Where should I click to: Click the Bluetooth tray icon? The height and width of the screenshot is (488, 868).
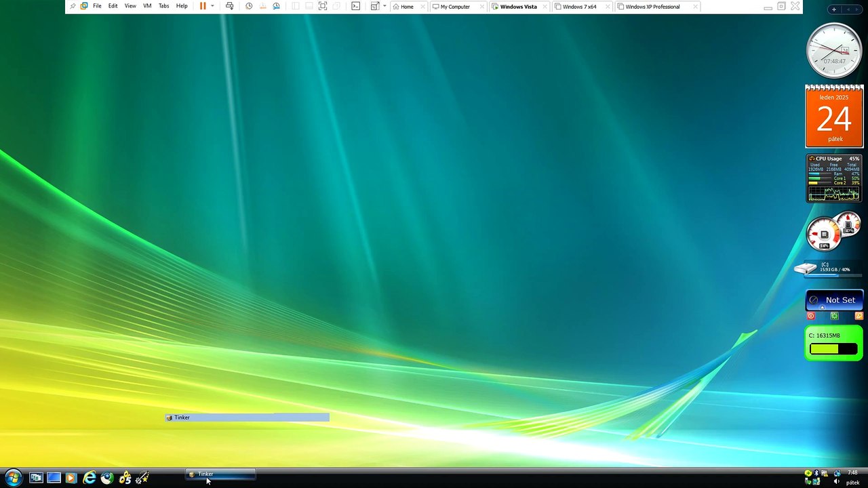tap(816, 473)
